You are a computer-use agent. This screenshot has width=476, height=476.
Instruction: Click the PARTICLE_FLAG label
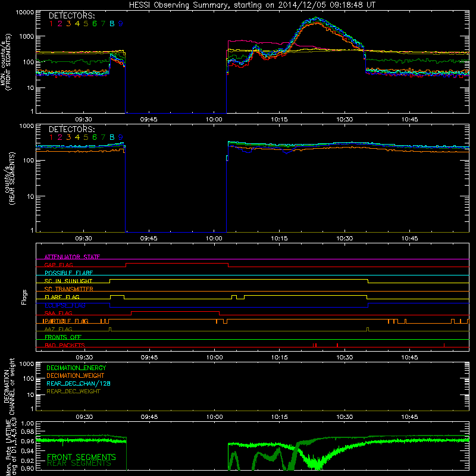[x=65, y=321]
